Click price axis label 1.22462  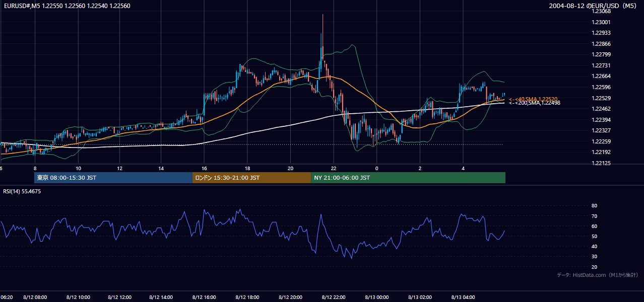pyautogui.click(x=601, y=109)
